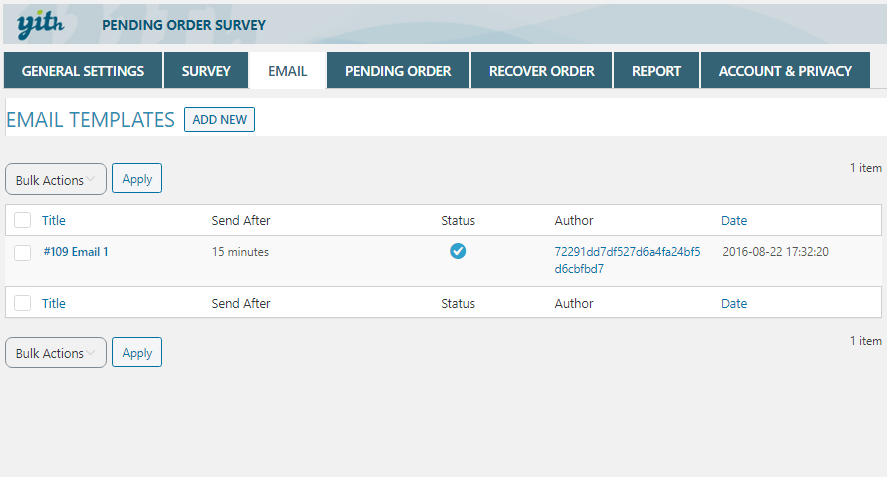Open the bottom Bulk Actions dropdown
The image size is (887, 477).
point(56,353)
